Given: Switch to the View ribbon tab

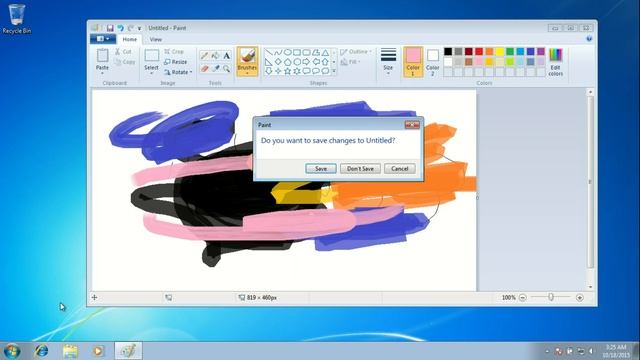Looking at the screenshot, I should click(x=156, y=39).
